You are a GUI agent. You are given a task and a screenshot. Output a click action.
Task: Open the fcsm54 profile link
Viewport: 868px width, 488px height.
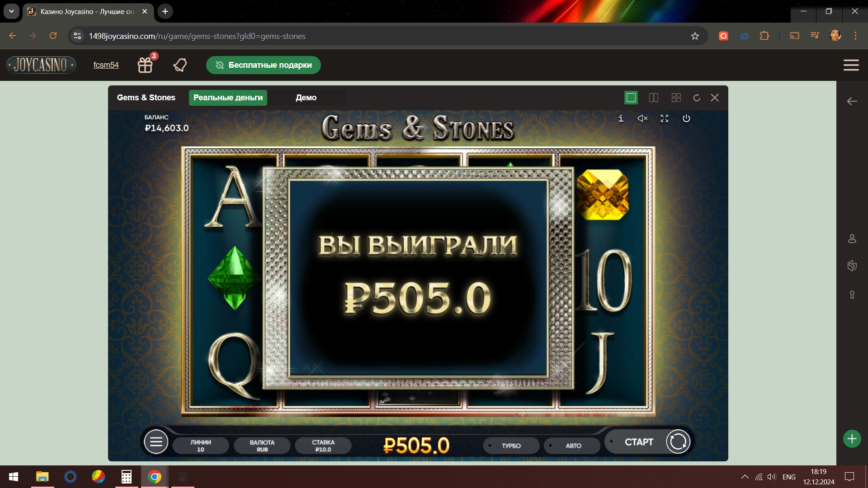(106, 65)
